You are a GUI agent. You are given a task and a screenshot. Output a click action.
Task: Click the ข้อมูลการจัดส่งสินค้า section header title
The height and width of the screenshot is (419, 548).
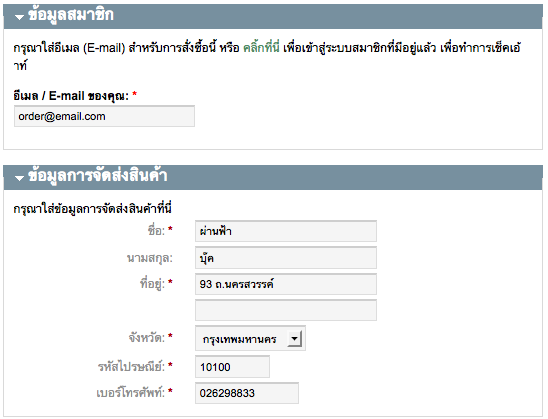pyautogui.click(x=98, y=175)
